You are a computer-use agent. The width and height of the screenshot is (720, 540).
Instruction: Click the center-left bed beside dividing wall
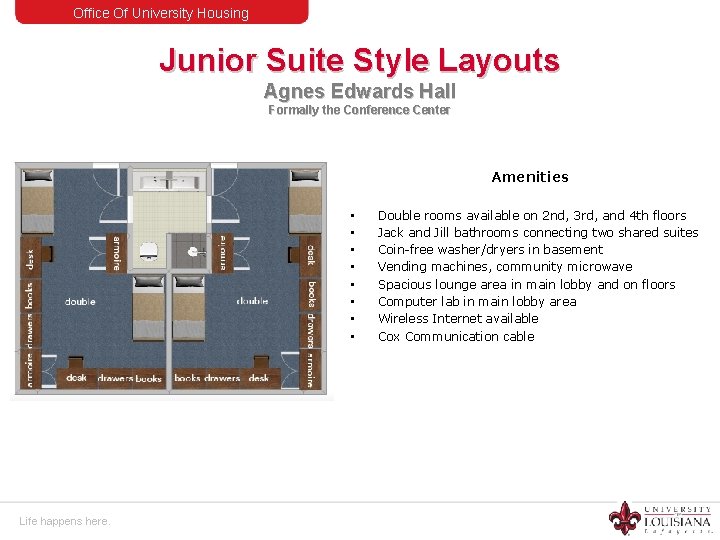(148, 308)
